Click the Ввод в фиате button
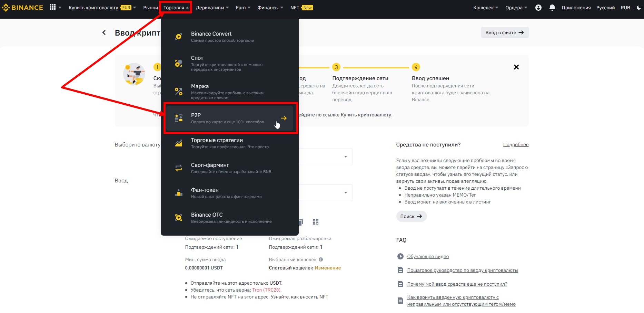The image size is (644, 313). click(x=504, y=32)
